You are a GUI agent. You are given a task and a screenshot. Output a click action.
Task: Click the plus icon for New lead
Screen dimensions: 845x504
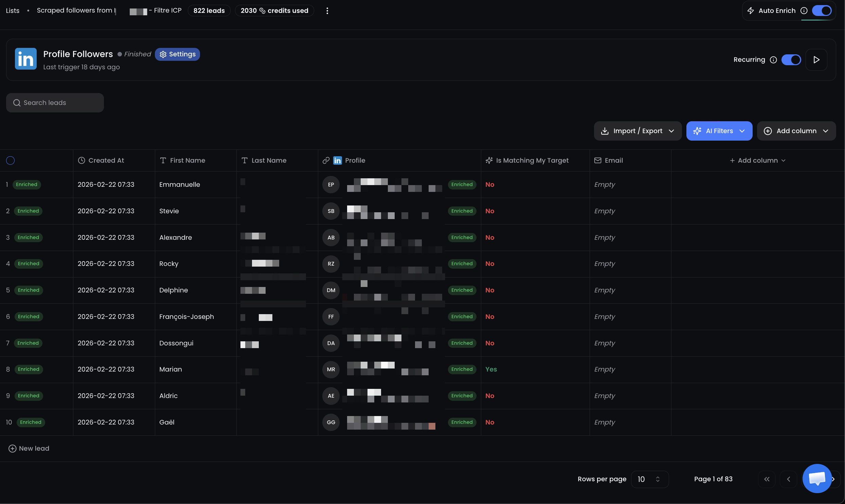pyautogui.click(x=12, y=449)
